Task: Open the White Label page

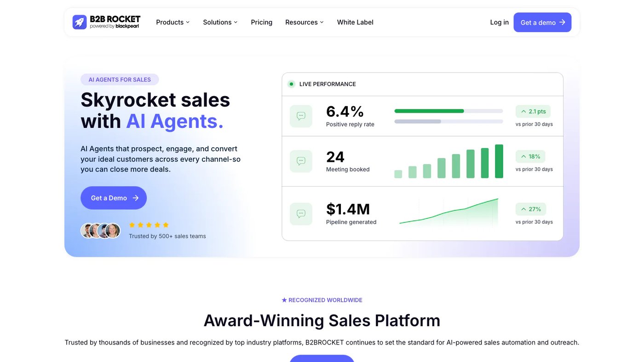Action: 355,22
